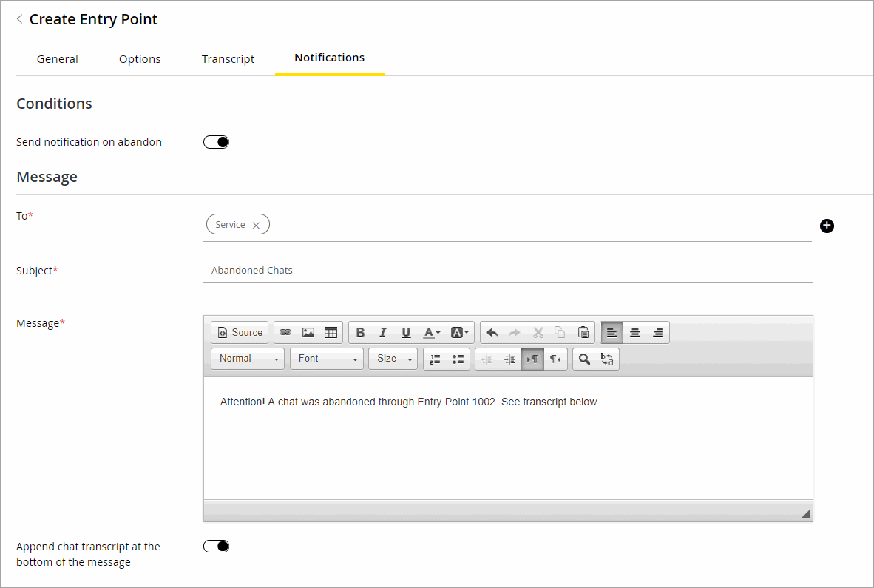The image size is (874, 588).
Task: Toggle Send notification on abandon switch
Action: pyautogui.click(x=216, y=142)
